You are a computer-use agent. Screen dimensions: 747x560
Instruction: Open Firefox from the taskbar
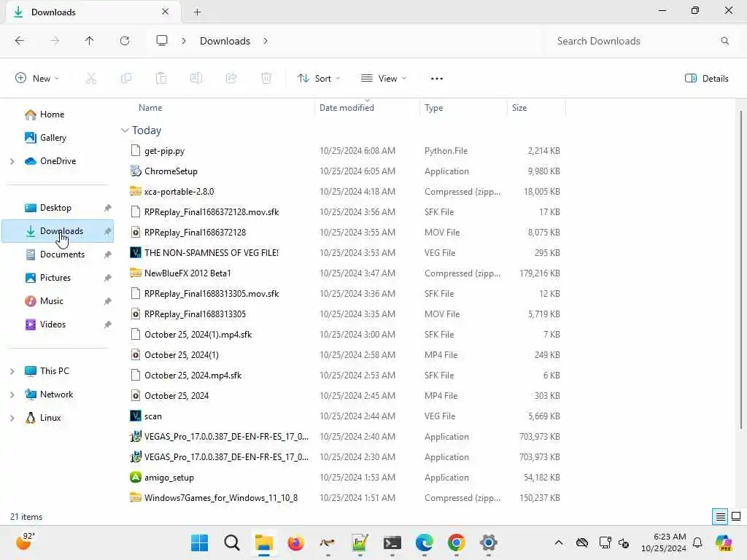pyautogui.click(x=295, y=542)
